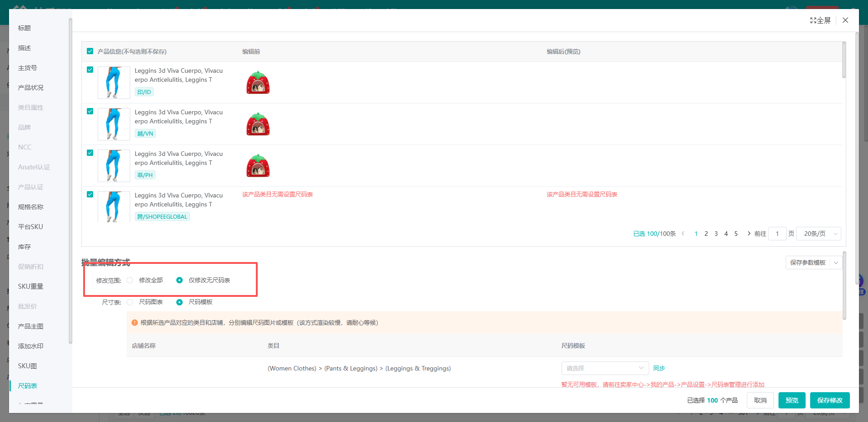The height and width of the screenshot is (422, 868).
Task: Click the 预览 preview button
Action: coord(792,400)
